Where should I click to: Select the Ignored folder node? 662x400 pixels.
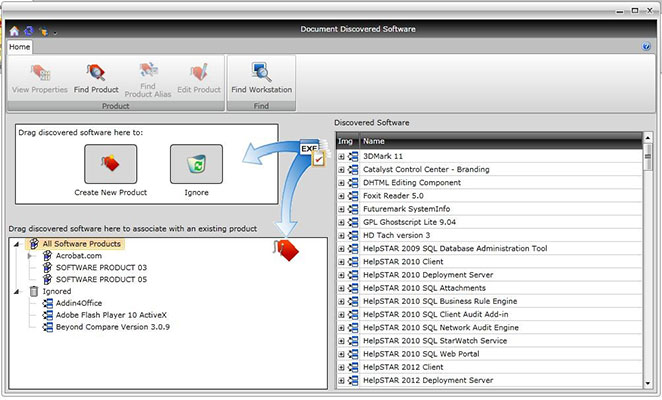[57, 291]
